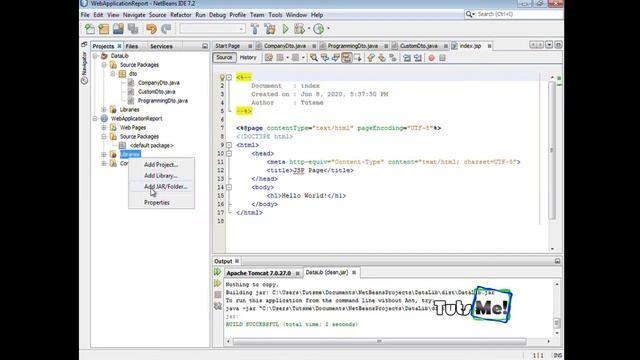640x360 pixels.
Task: Click the Open Project toolbar icon
Action: (x=118, y=29)
